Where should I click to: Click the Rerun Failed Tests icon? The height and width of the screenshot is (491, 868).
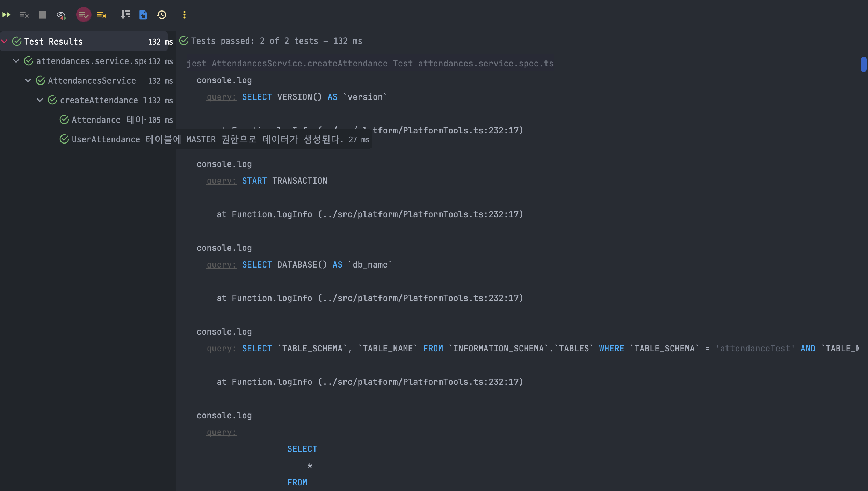click(24, 15)
